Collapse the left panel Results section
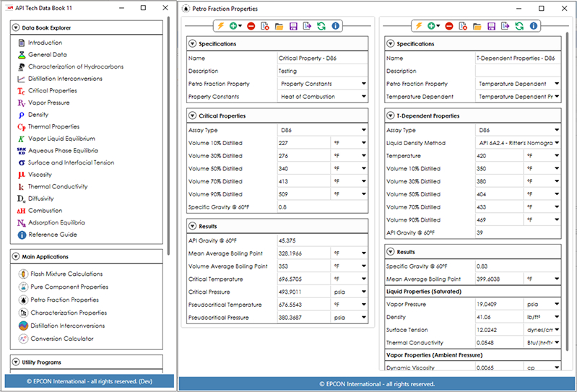 click(x=193, y=226)
